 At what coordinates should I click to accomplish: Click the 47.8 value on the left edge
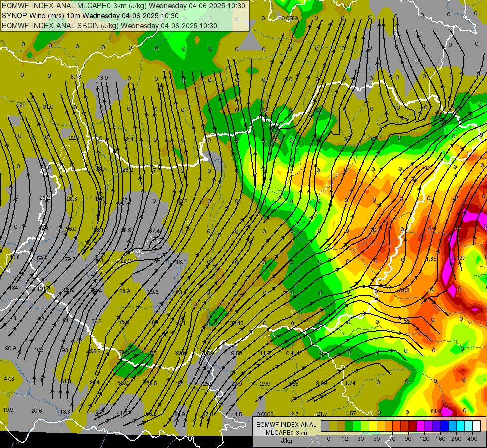(9, 379)
